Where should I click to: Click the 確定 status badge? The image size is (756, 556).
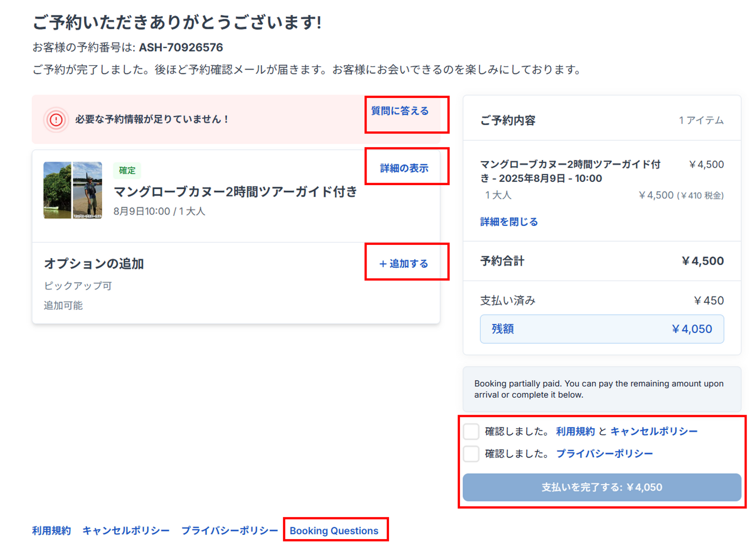[x=127, y=171]
